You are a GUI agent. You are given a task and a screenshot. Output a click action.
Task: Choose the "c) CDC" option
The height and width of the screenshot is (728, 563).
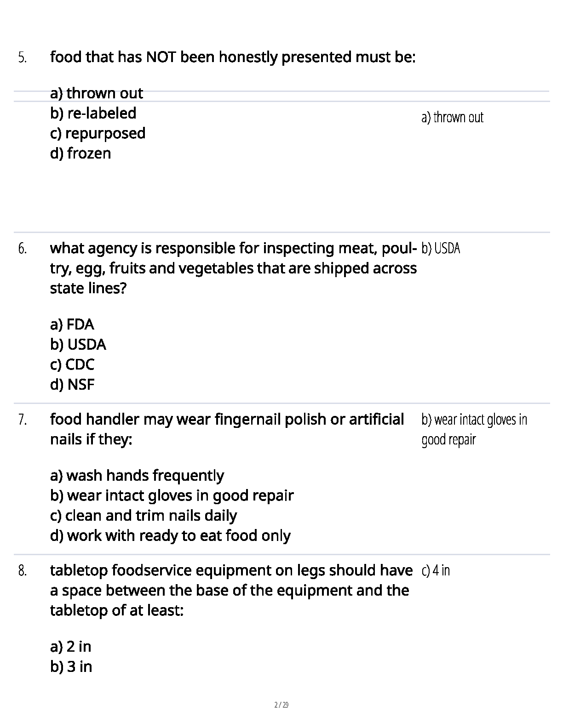72,364
